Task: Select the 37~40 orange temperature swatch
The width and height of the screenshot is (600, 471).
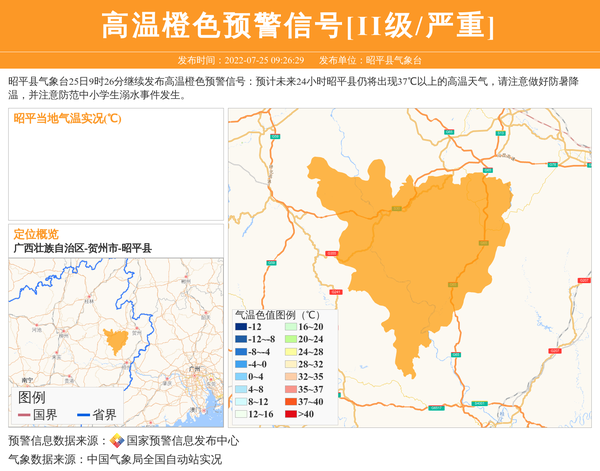Action: click(x=291, y=401)
